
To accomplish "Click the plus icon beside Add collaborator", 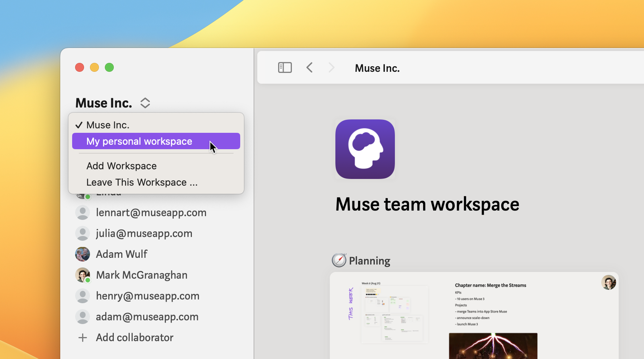I will tap(83, 337).
